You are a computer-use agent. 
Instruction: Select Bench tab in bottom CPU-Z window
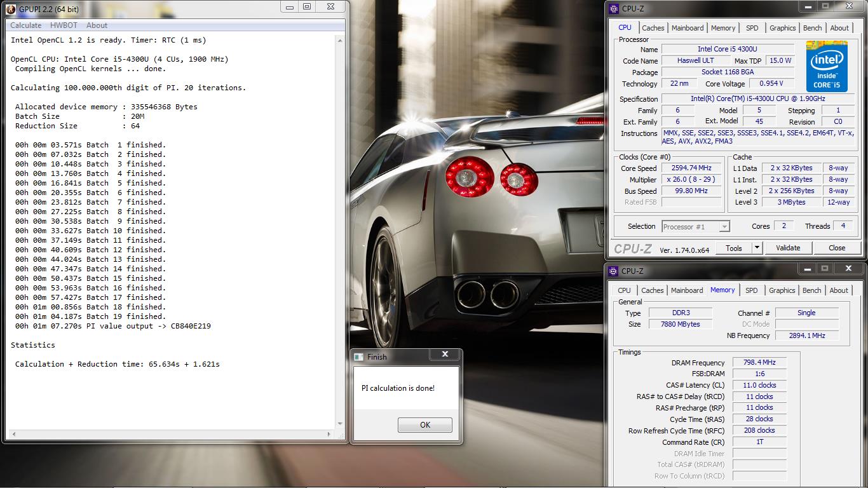click(811, 290)
